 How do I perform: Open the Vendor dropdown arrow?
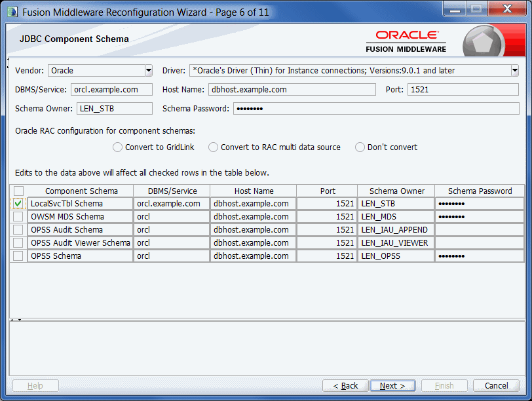pos(149,71)
